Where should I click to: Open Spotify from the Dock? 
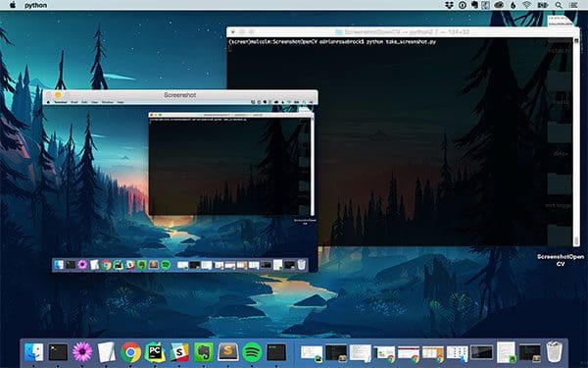click(x=252, y=352)
